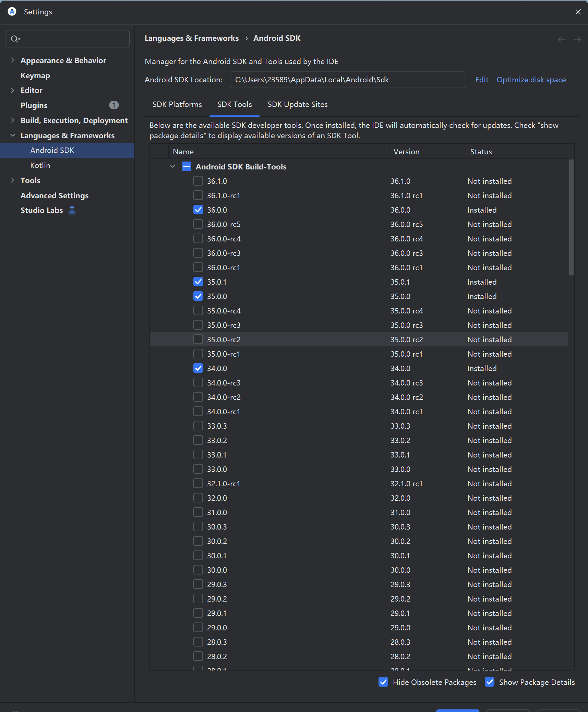Viewport: 588px width, 712px height.
Task: Open Keymap settings
Action: pyautogui.click(x=35, y=75)
